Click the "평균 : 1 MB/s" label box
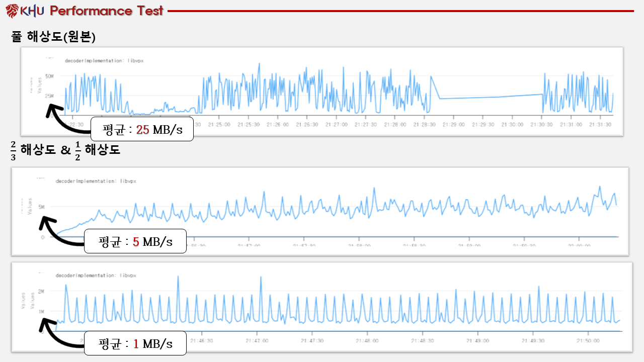This screenshot has height=362, width=644. [x=135, y=343]
